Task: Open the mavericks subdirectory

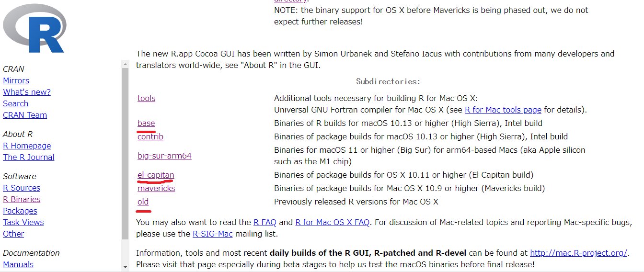Action: pyautogui.click(x=156, y=188)
